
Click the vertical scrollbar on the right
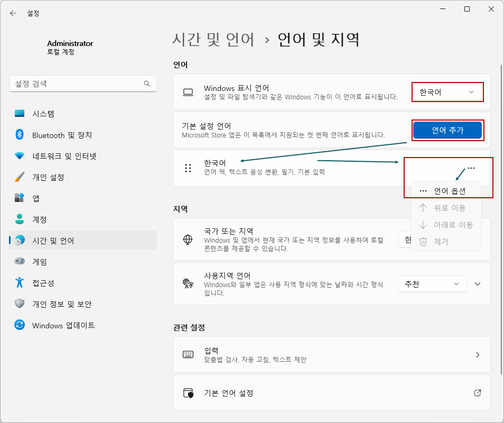[501, 220]
